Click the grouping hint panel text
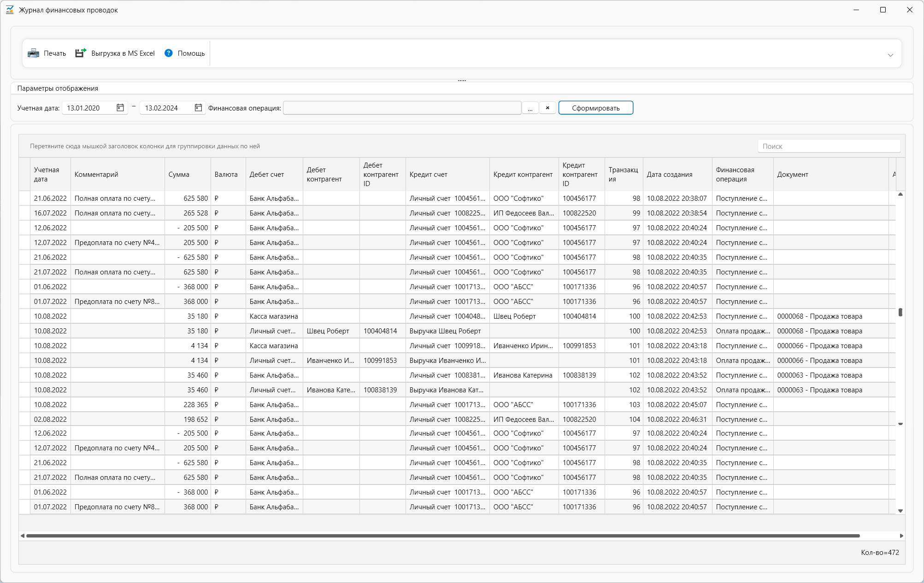The width and height of the screenshot is (924, 583). [x=145, y=146]
